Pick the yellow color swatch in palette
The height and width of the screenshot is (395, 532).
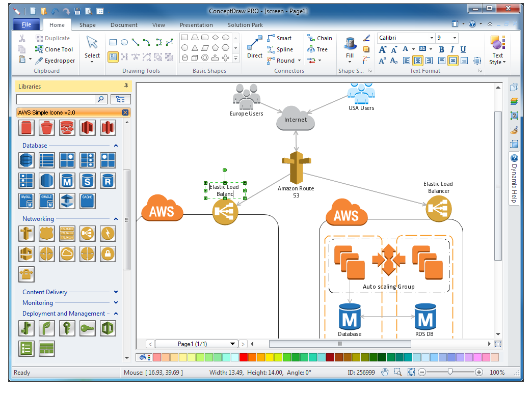(270, 357)
